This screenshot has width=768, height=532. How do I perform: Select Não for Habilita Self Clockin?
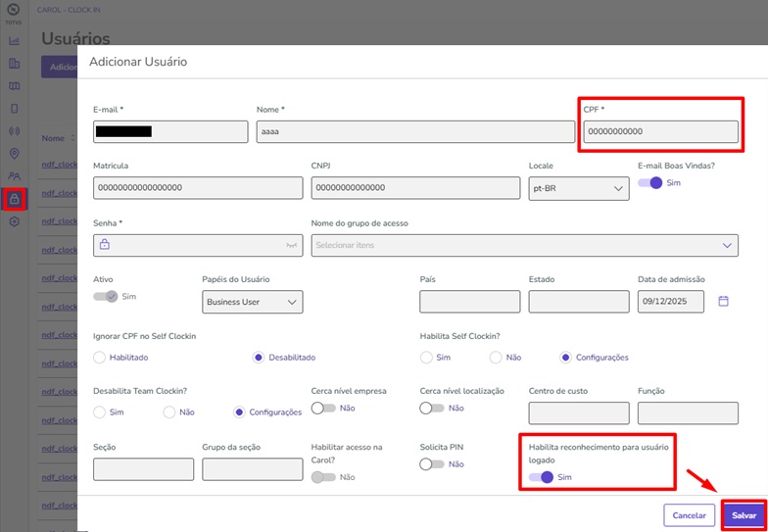(496, 358)
